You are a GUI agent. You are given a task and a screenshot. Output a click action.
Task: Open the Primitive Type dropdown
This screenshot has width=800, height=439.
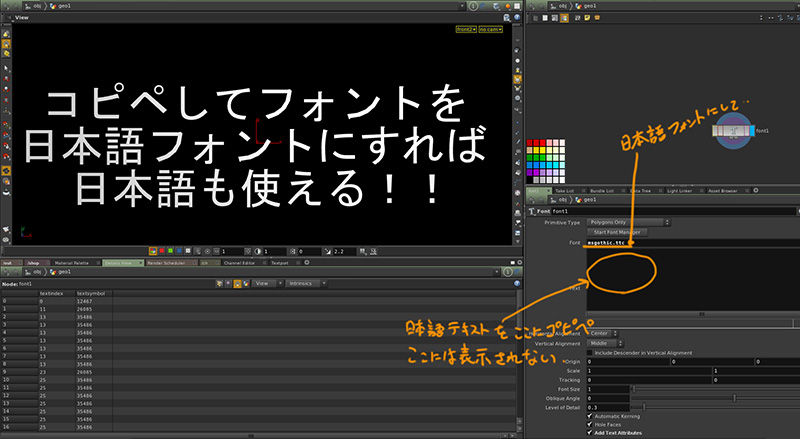coord(627,221)
